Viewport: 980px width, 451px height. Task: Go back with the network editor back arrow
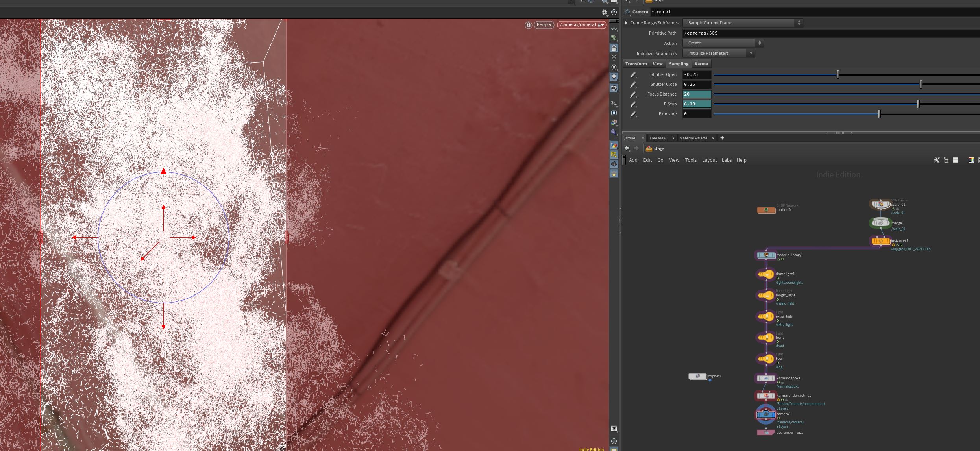(x=627, y=148)
